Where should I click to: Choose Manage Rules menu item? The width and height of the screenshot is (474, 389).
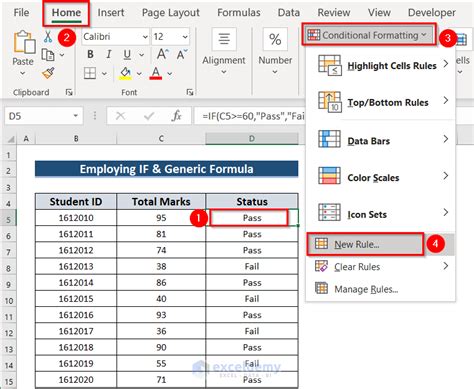(x=381, y=289)
